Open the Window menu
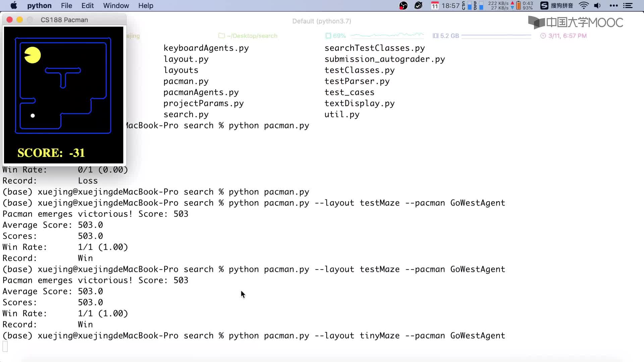Screen dimensions: 644x362 pos(116,6)
